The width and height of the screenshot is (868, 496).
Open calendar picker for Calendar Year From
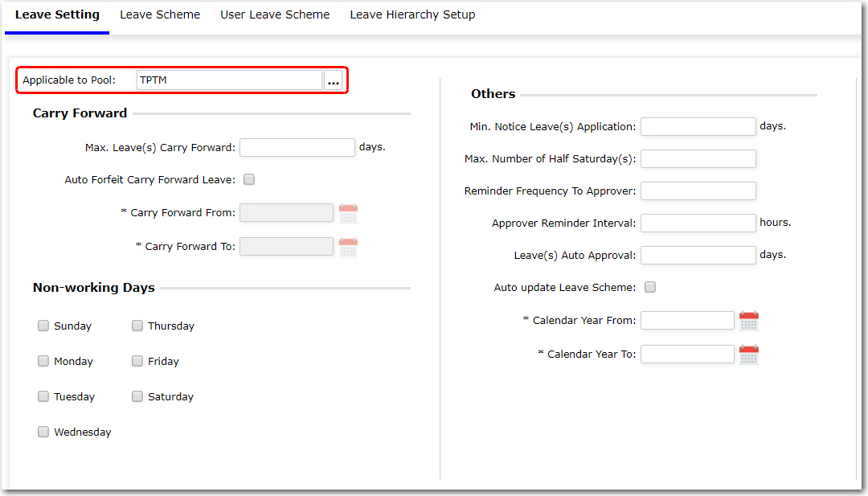point(748,321)
